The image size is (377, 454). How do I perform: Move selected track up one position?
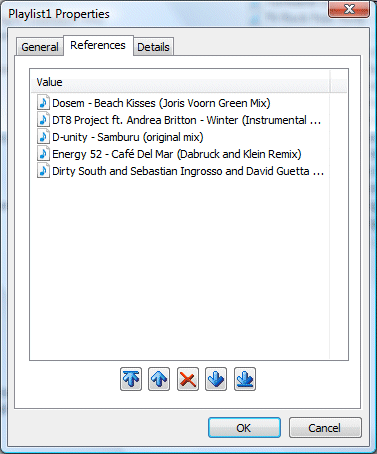click(x=159, y=379)
